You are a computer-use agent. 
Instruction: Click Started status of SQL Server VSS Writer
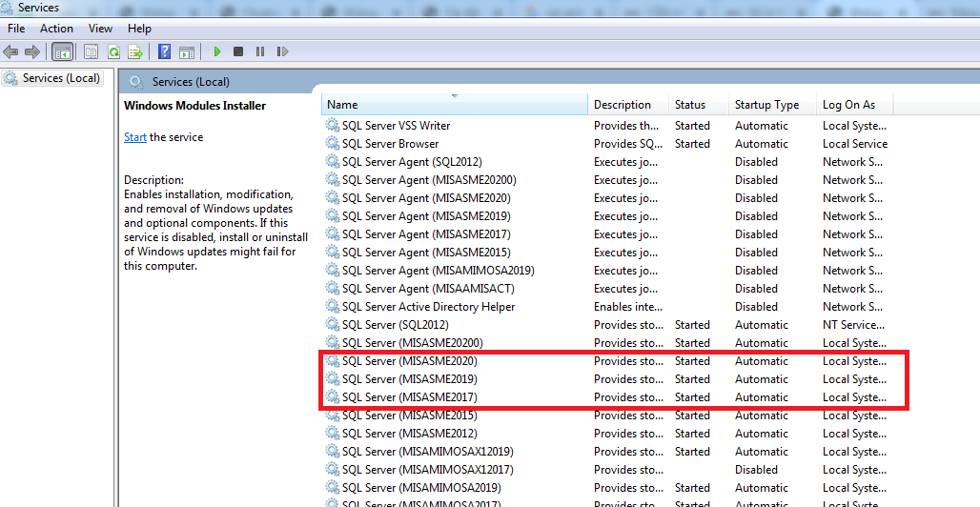pyautogui.click(x=692, y=126)
